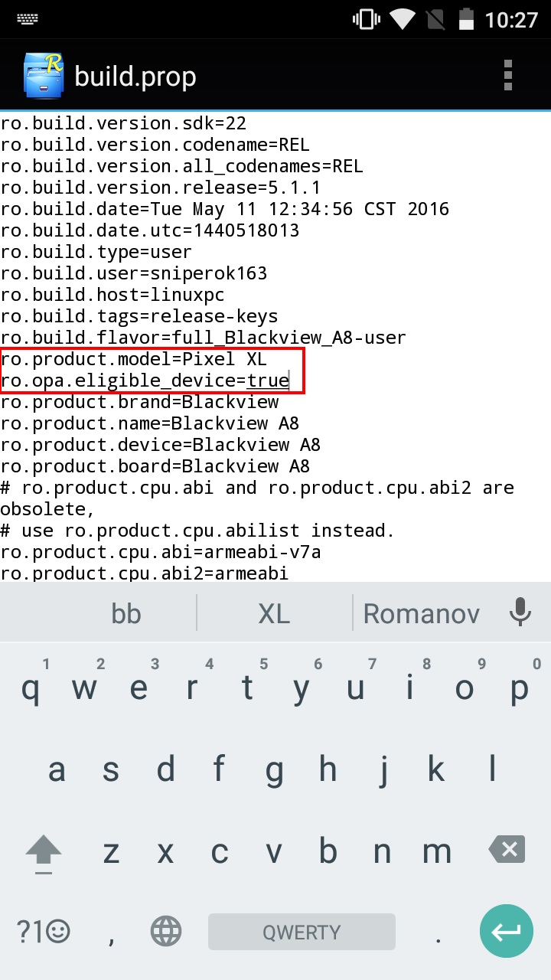Screen dimensions: 551x980
Task: Choose the 'bb' word suggestion
Action: tap(126, 613)
